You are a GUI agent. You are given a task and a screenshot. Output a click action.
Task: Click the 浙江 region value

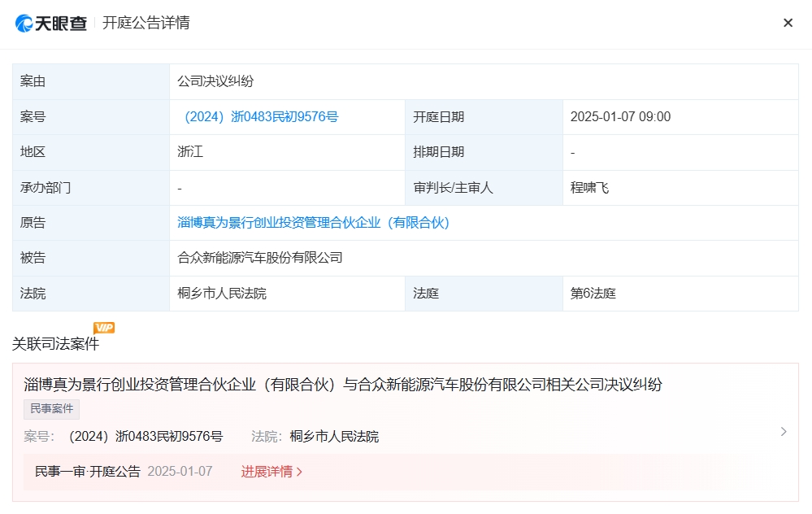(x=190, y=152)
